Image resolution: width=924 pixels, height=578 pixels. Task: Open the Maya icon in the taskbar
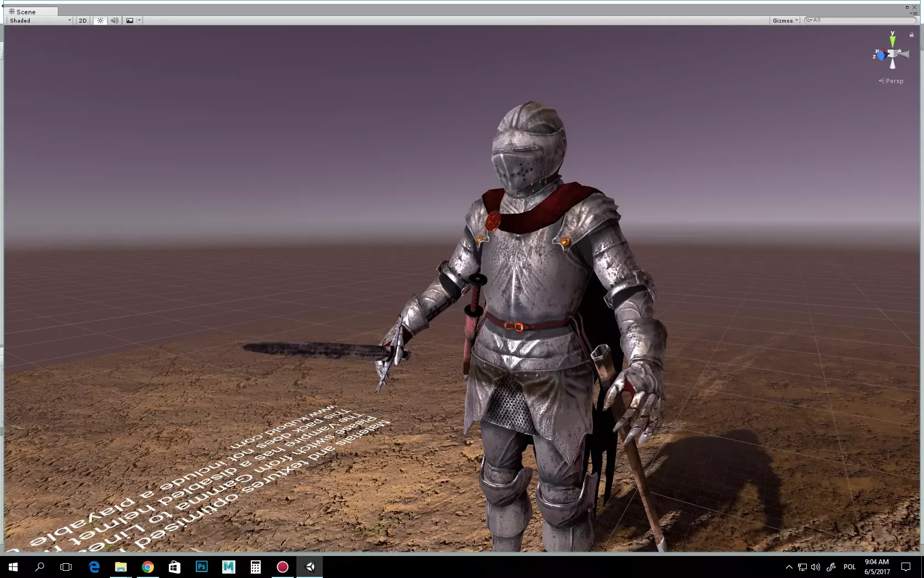click(229, 566)
